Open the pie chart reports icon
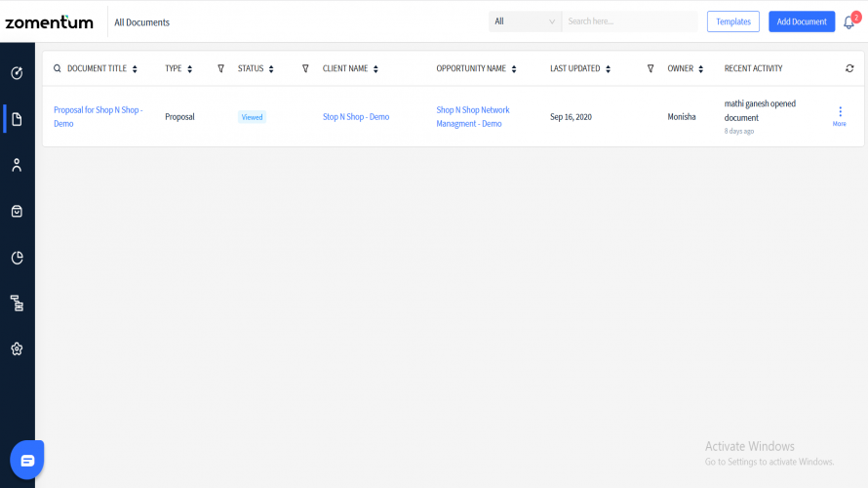868x488 pixels. (x=17, y=258)
